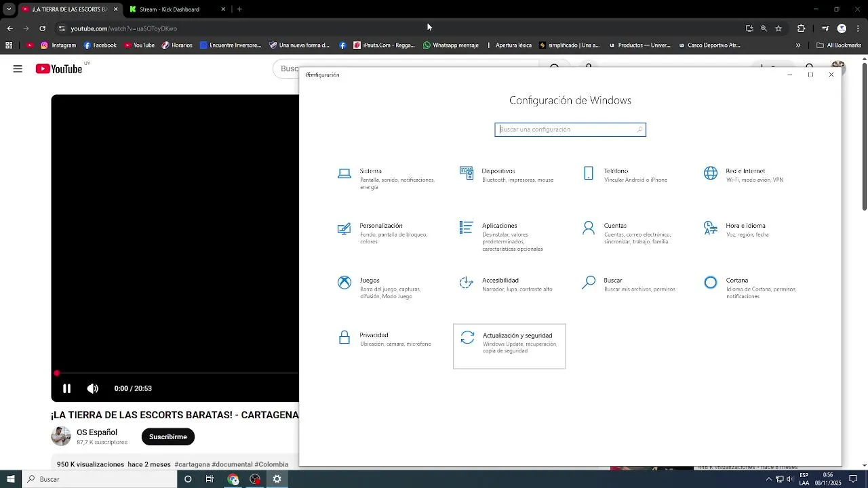Image resolution: width=868 pixels, height=488 pixels.
Task: Open Horarios bookmark
Action: [177, 45]
